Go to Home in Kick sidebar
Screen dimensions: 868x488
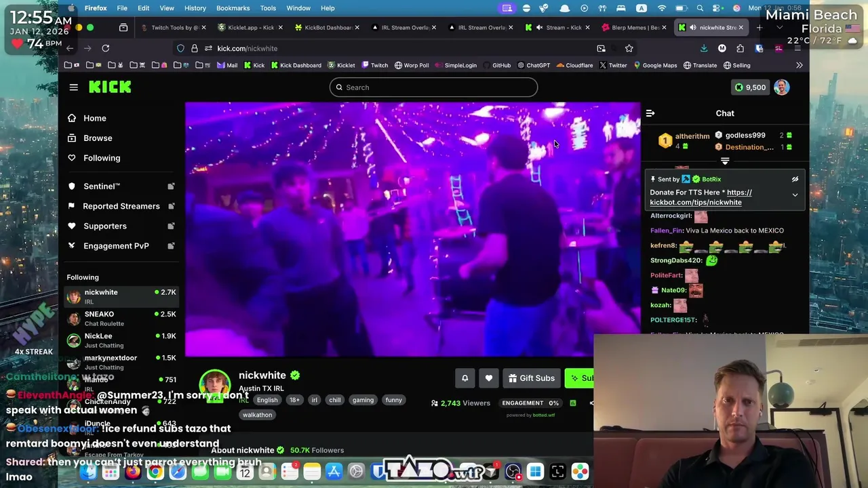tap(95, 118)
